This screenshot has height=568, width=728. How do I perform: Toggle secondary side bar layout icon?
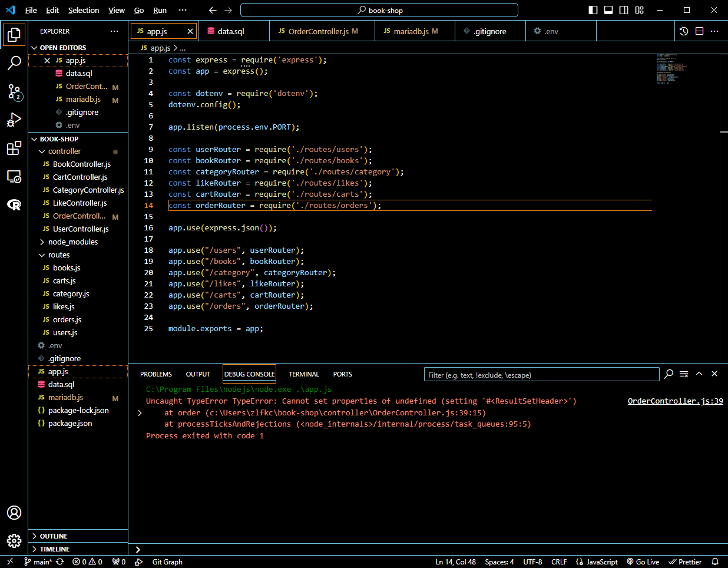pyautogui.click(x=624, y=10)
